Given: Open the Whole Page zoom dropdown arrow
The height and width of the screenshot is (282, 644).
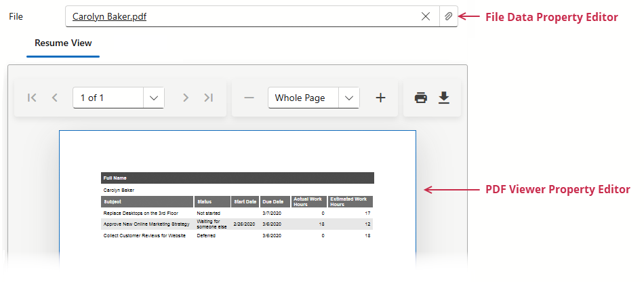Looking at the screenshot, I should coord(348,98).
